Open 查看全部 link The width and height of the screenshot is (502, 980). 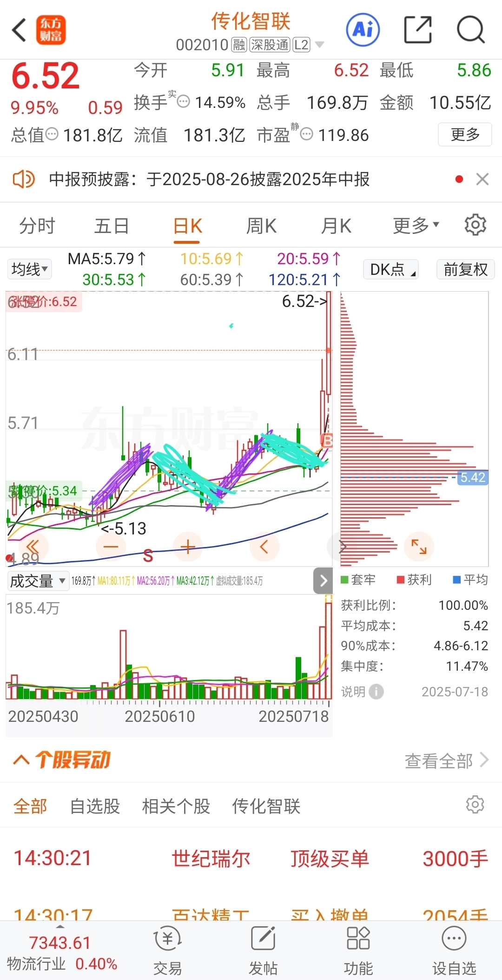click(x=446, y=761)
